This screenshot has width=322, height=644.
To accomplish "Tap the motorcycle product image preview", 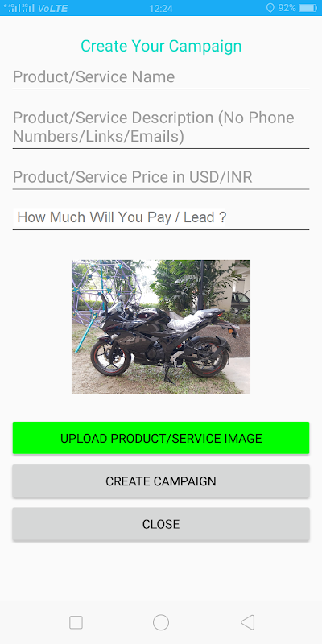I will click(x=160, y=327).
